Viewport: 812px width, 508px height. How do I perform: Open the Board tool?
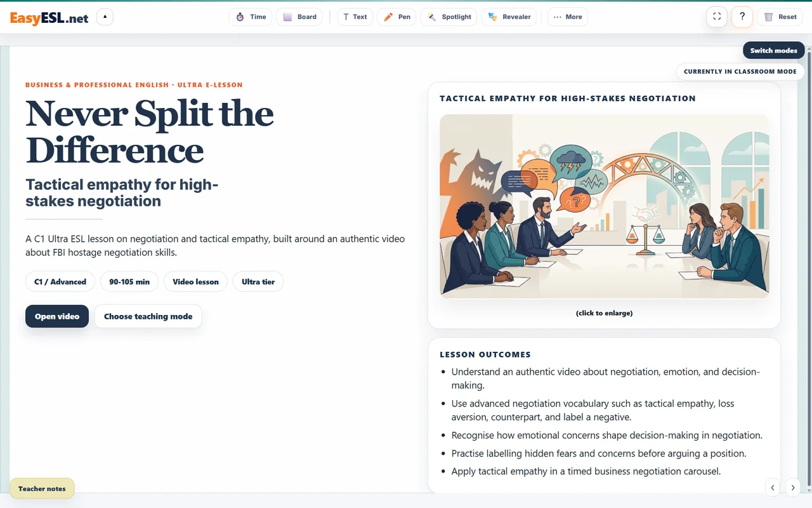coord(299,17)
